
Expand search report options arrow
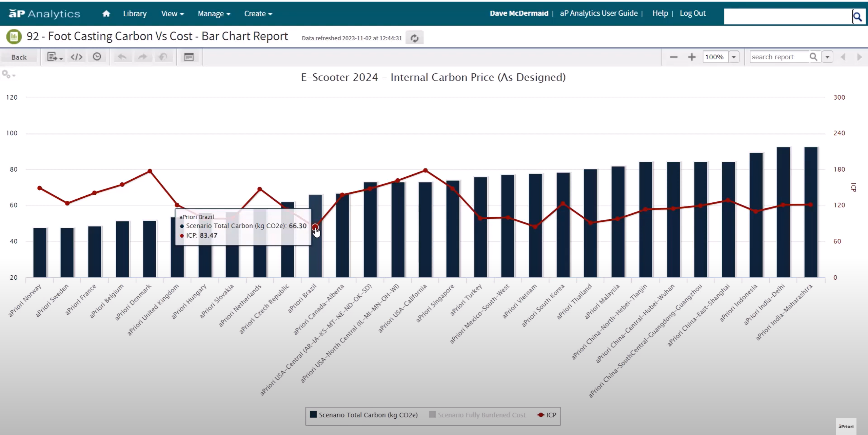pos(827,57)
